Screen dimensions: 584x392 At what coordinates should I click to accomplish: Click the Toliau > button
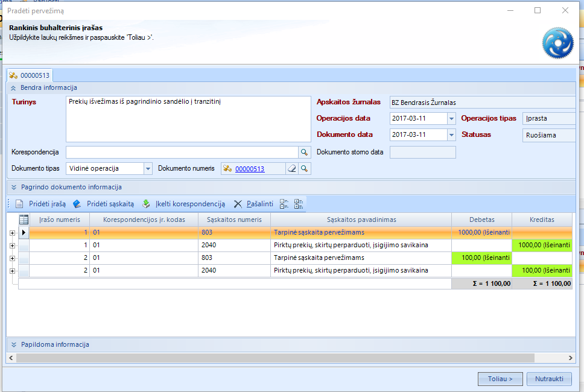500,379
